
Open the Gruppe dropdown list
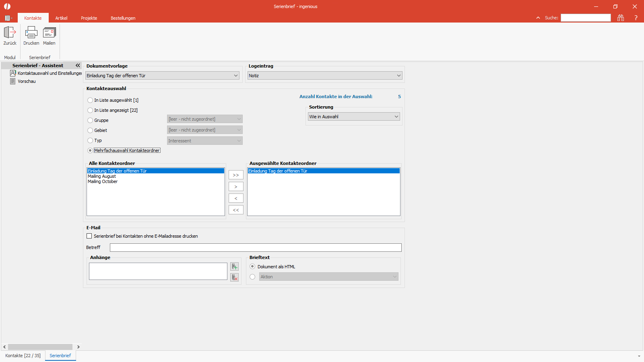(205, 119)
